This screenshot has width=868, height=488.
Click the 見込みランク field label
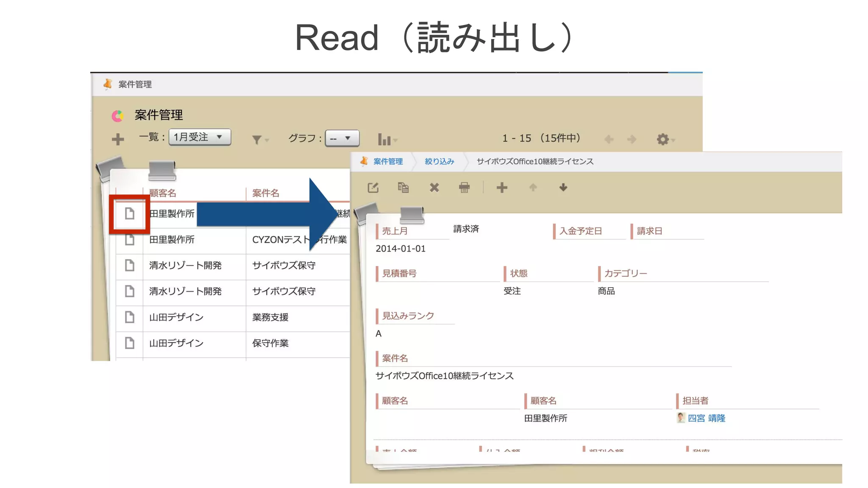click(x=408, y=316)
